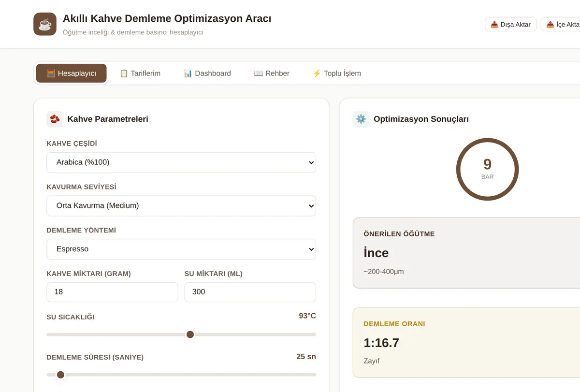This screenshot has width=580, height=392.
Task: Click the gear icon beside Optimizasyon Sonuçları
Action: click(x=361, y=119)
